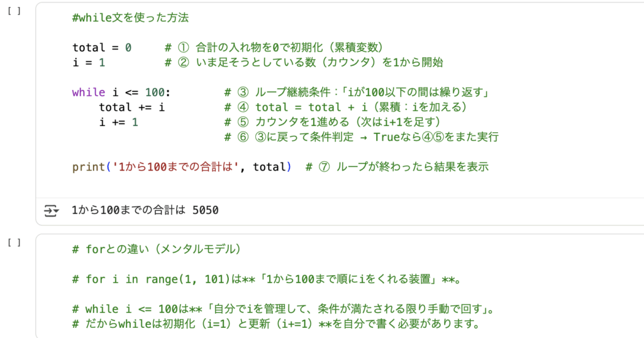Place cursor on '#while文を使った方法' comment
Viewport: 644px width, 338px height.
pos(130,18)
